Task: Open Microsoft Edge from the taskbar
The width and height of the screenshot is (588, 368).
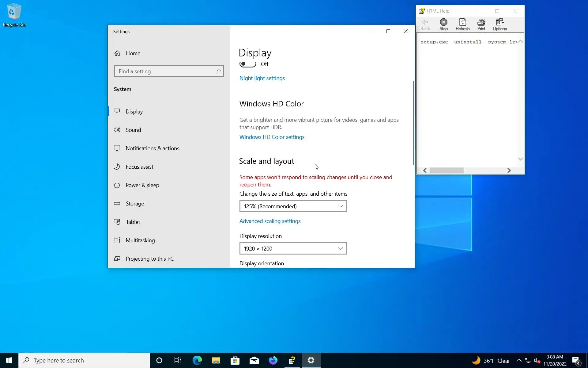Action: click(197, 360)
